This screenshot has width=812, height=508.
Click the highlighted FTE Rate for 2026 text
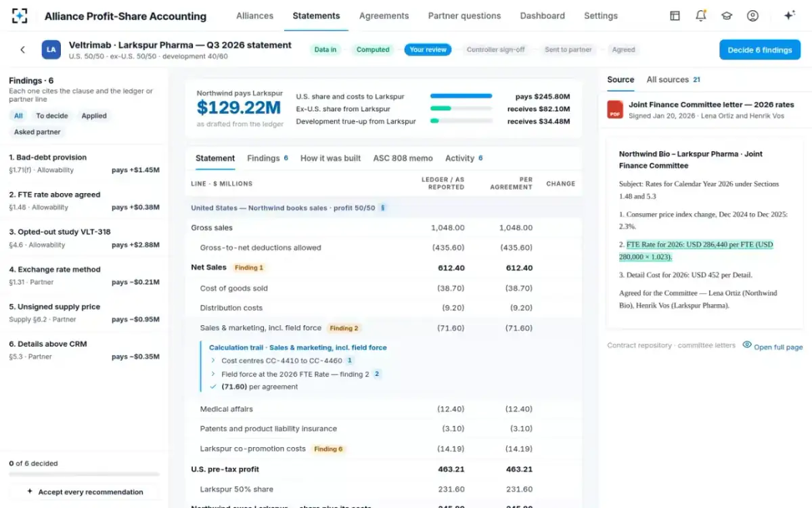pyautogui.click(x=696, y=251)
